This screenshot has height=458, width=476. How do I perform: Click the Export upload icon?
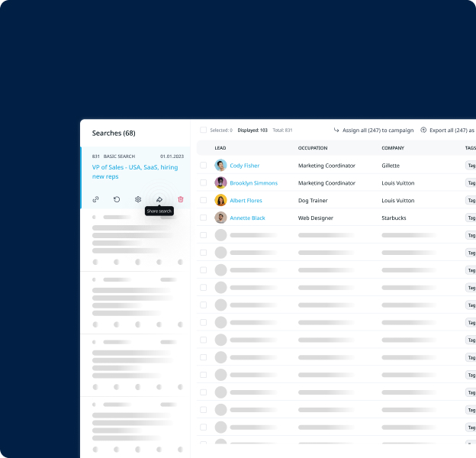423,130
